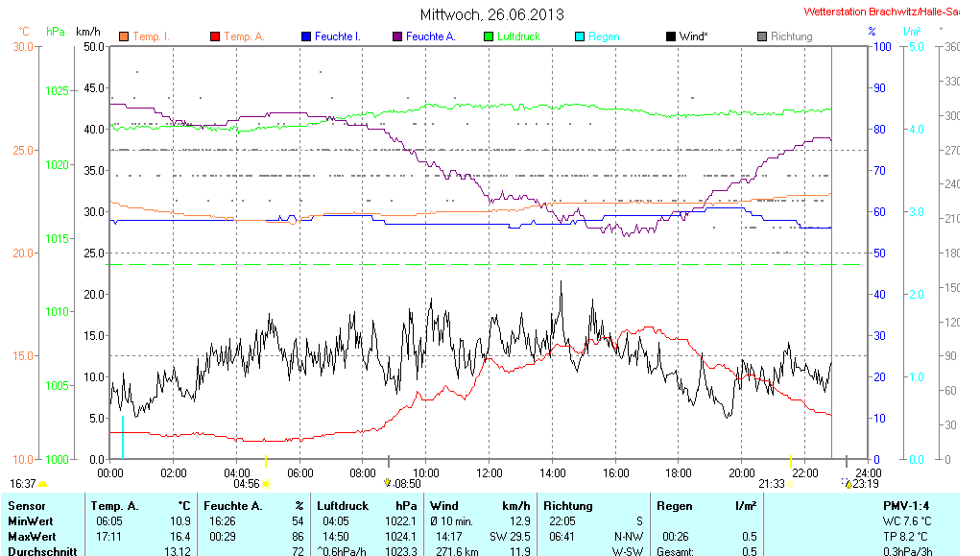Click the Luftdruck legend label text
The width and height of the screenshot is (980, 556).
click(x=518, y=36)
